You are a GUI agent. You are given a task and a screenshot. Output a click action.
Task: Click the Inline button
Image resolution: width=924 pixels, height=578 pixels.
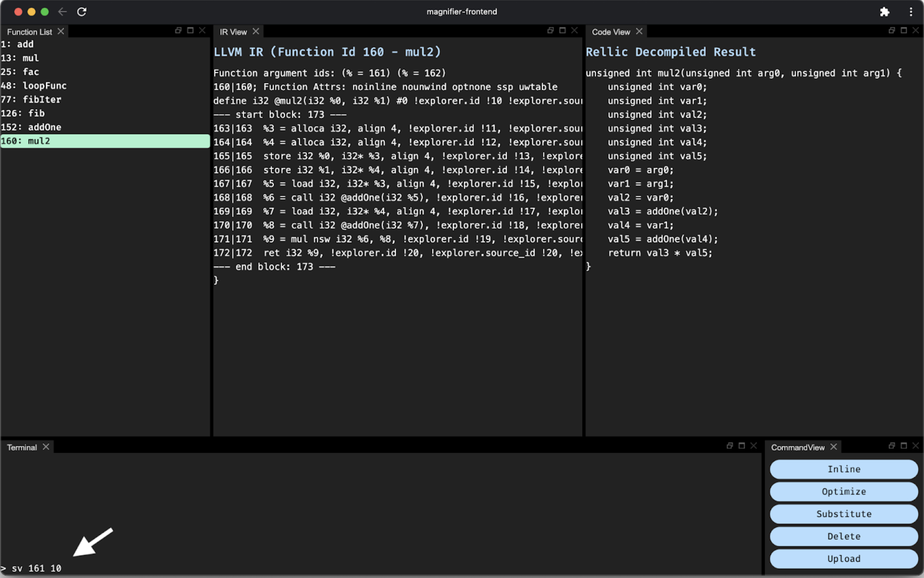(844, 469)
